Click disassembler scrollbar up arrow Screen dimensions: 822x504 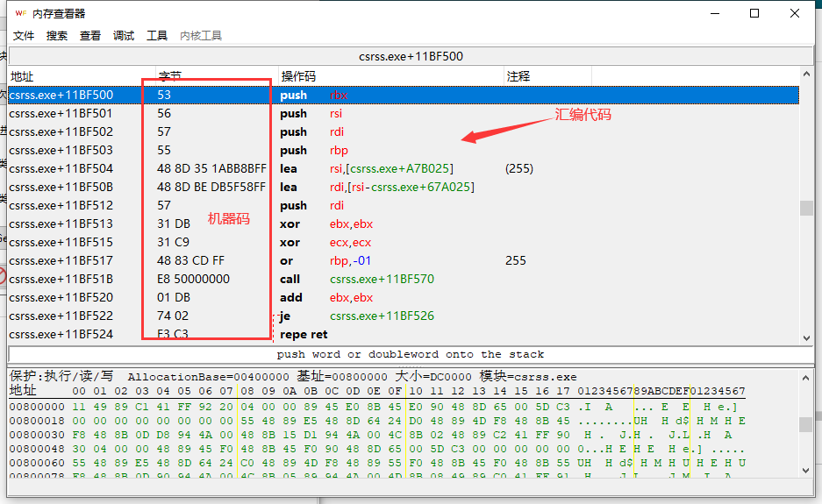tap(807, 75)
